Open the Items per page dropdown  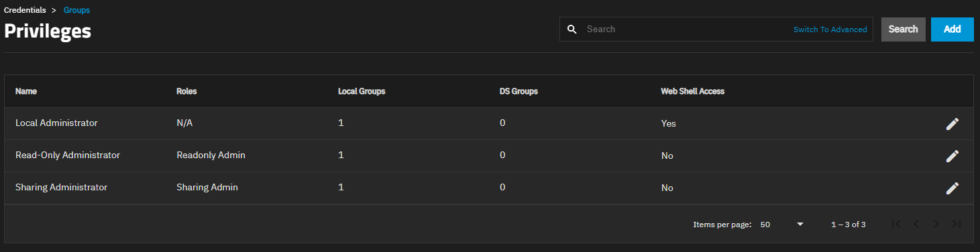click(781, 225)
